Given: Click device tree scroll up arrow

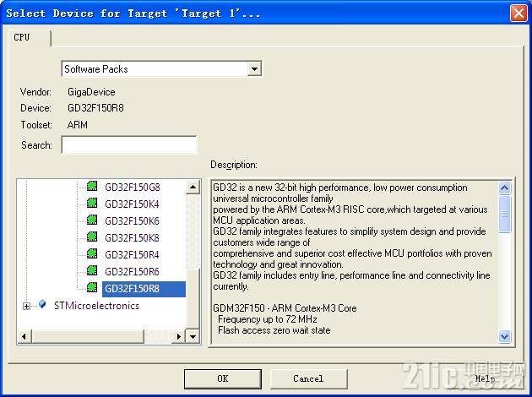Looking at the screenshot, I should click(193, 187).
